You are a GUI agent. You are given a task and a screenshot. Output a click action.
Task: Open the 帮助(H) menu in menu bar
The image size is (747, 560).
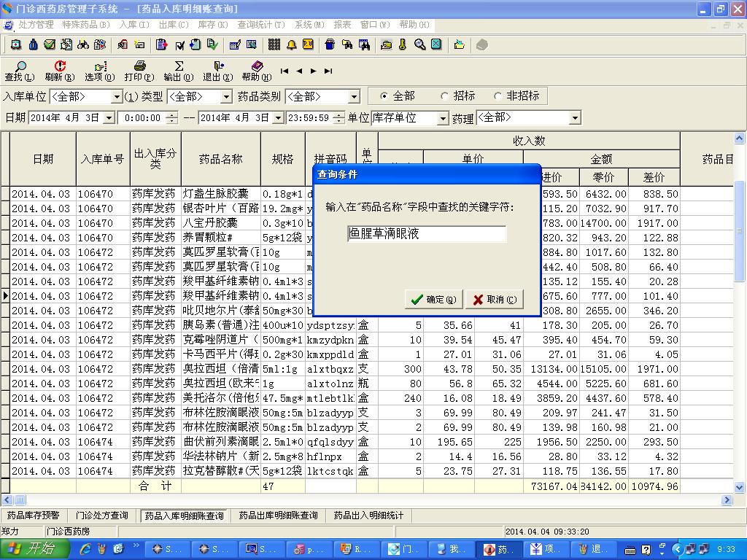[x=414, y=24]
